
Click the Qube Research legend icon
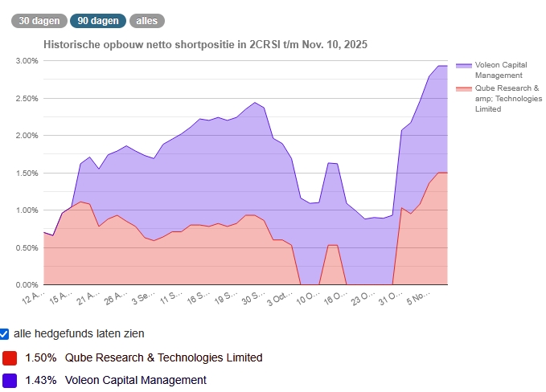click(x=463, y=88)
